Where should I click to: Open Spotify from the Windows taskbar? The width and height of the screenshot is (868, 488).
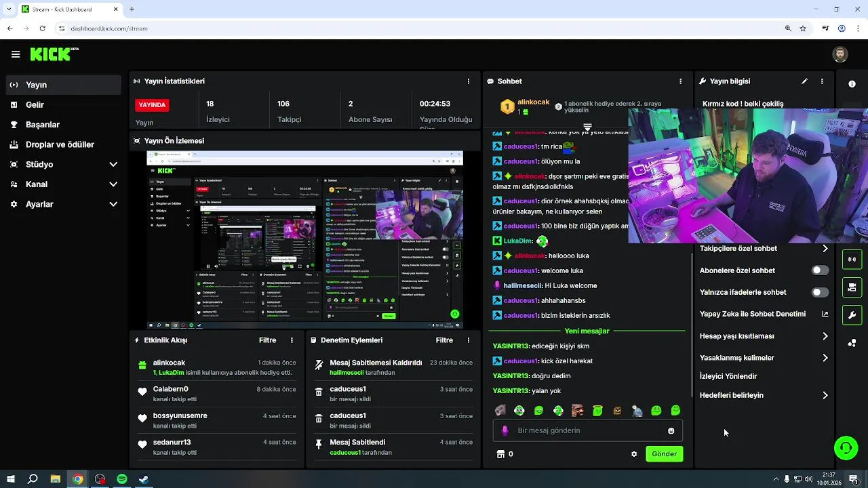tap(122, 479)
